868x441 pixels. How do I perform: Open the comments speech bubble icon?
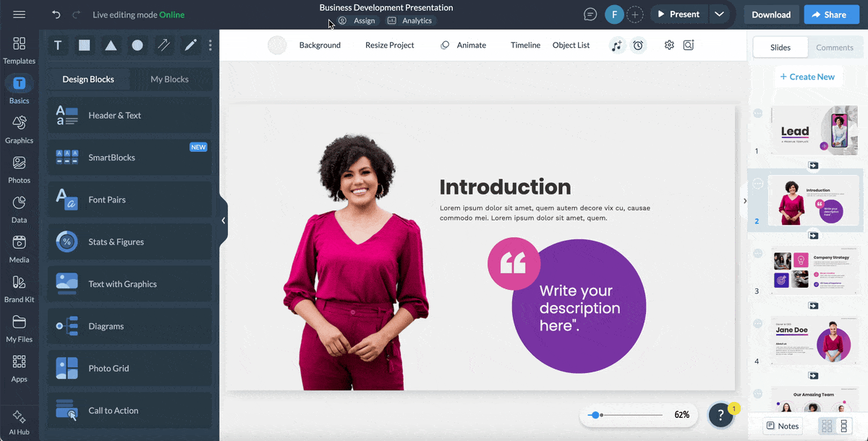591,14
